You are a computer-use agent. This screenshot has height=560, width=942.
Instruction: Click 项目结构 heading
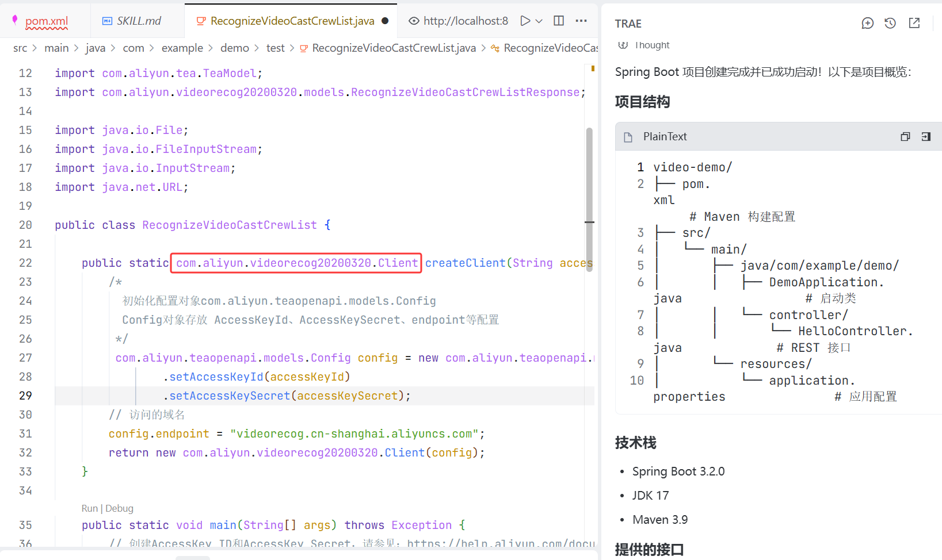coord(642,102)
